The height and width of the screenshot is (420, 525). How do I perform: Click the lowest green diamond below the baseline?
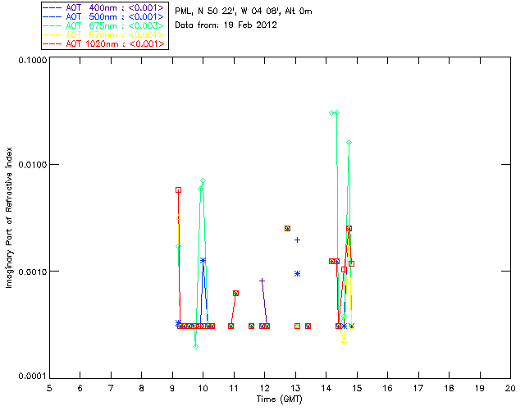[x=195, y=346]
